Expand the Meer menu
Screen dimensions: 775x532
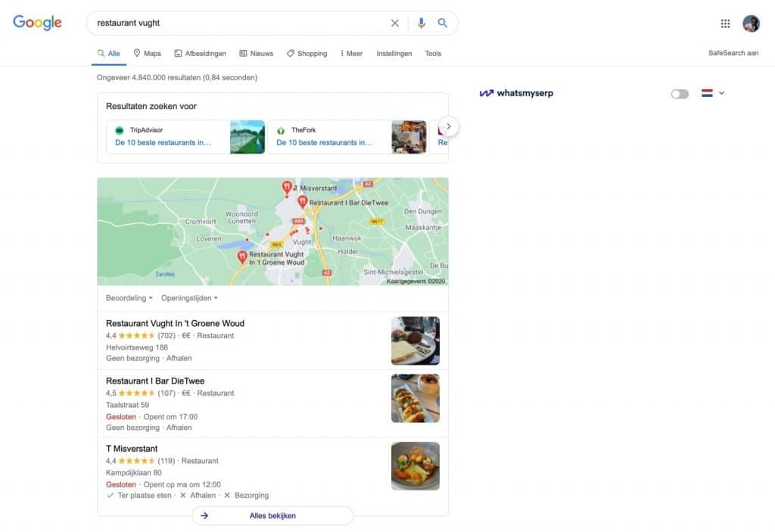pyautogui.click(x=351, y=53)
